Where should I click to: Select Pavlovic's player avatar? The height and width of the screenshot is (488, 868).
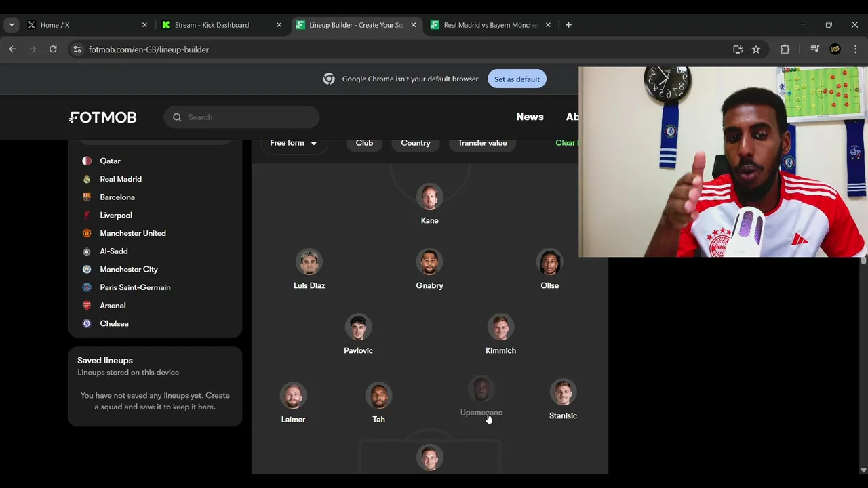click(x=358, y=327)
